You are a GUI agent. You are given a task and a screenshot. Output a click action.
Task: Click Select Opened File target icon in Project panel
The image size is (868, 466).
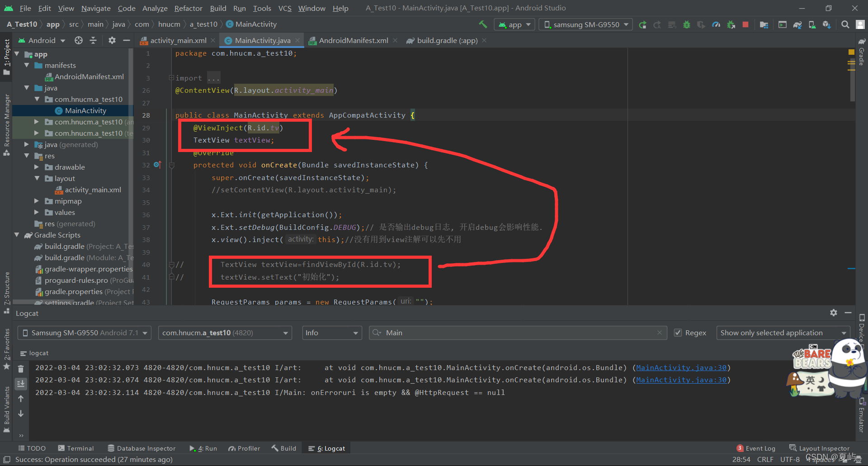(x=79, y=40)
